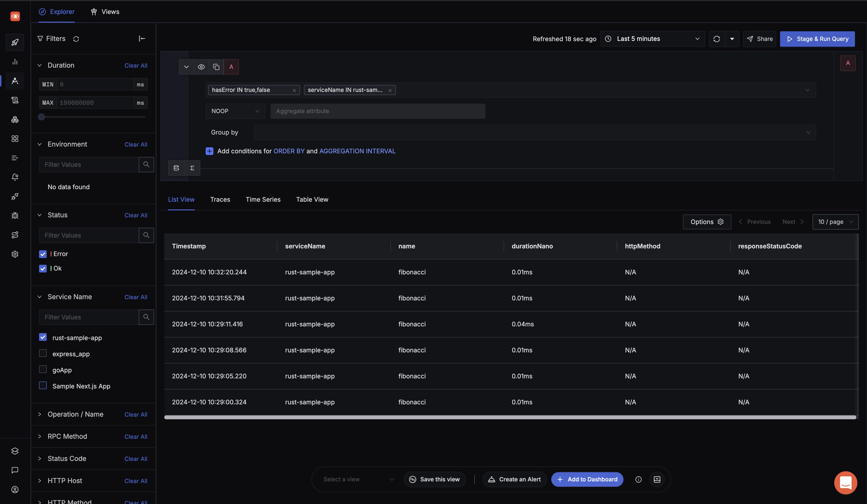Click the formula sigma icon
867x504 pixels.
click(192, 168)
